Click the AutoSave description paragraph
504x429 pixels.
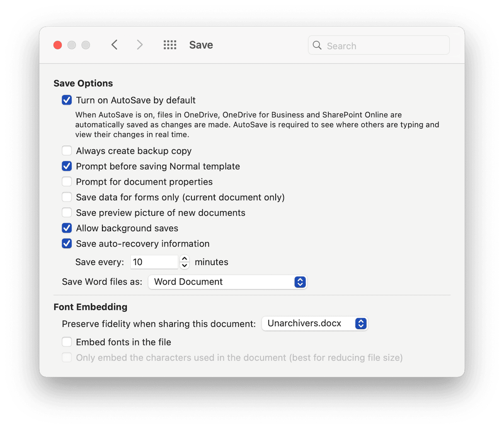(x=257, y=124)
